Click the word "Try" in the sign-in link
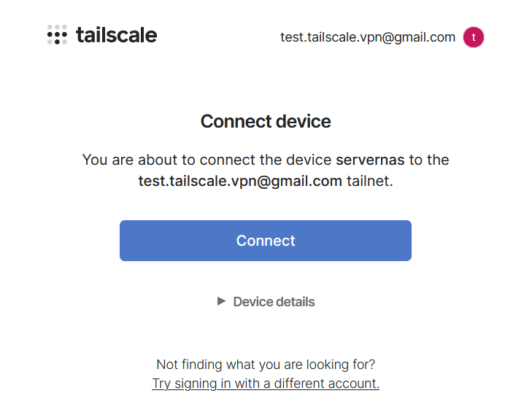Image resolution: width=532 pixels, height=412 pixels. click(x=162, y=384)
